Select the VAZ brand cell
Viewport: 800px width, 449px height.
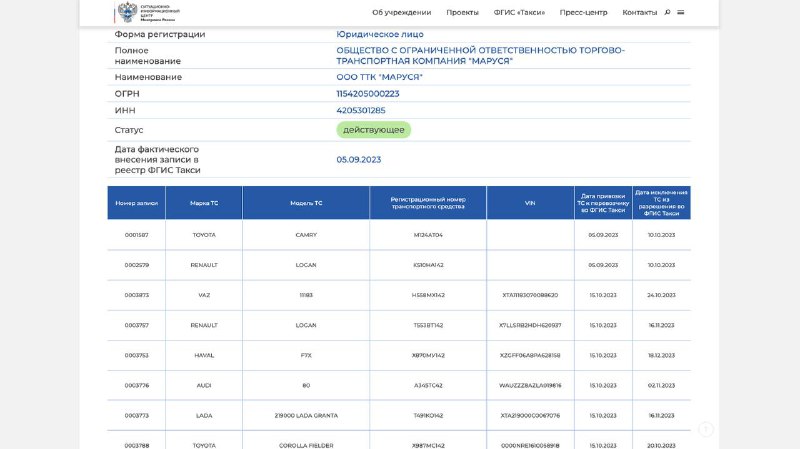tap(204, 295)
